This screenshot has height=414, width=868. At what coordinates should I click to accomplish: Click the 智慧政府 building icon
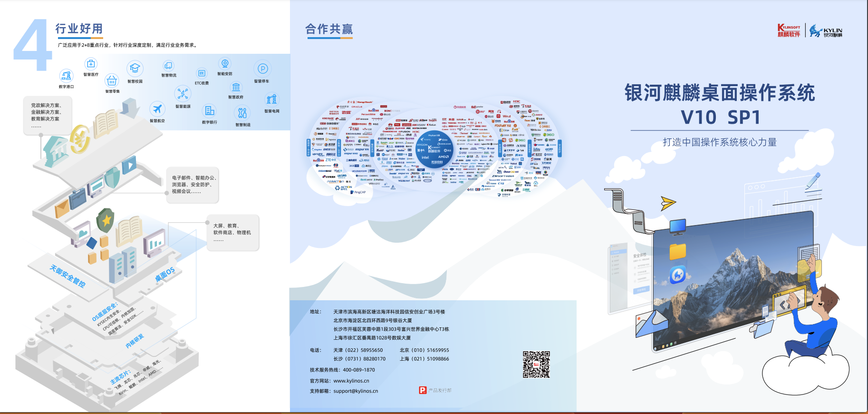click(x=236, y=87)
